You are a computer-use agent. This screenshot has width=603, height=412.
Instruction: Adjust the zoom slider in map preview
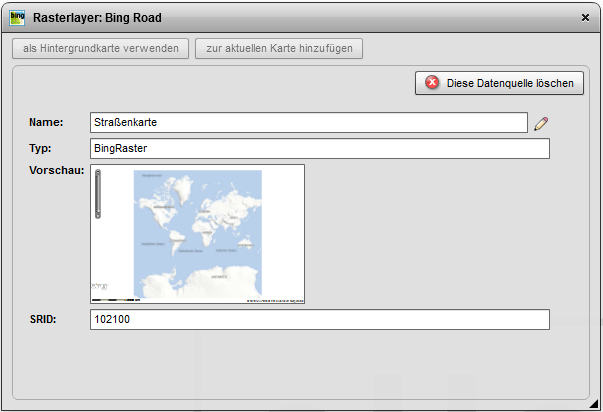98,194
